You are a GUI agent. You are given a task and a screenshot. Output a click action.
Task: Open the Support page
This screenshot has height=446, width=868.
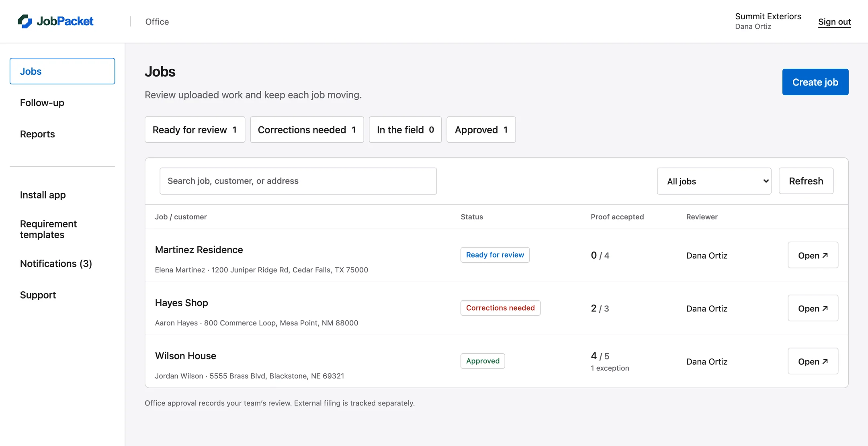click(38, 295)
